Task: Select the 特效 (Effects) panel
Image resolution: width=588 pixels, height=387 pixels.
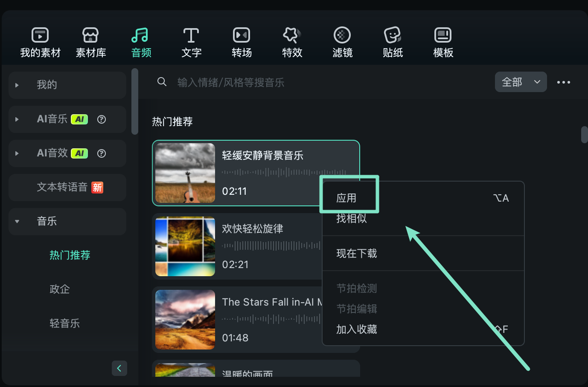Action: pyautogui.click(x=292, y=41)
